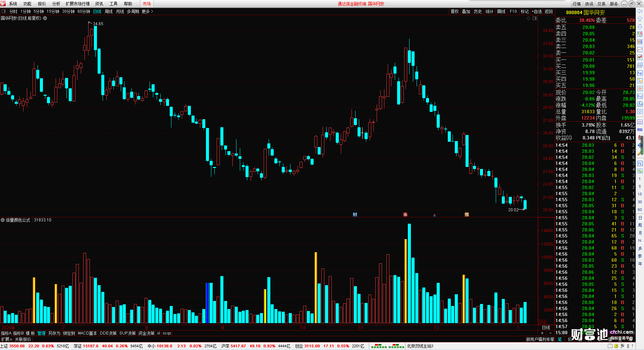Viewport: 644px width, 350px height.
Task: Click the back arrow icon in right sidebar
Action: point(640,11)
